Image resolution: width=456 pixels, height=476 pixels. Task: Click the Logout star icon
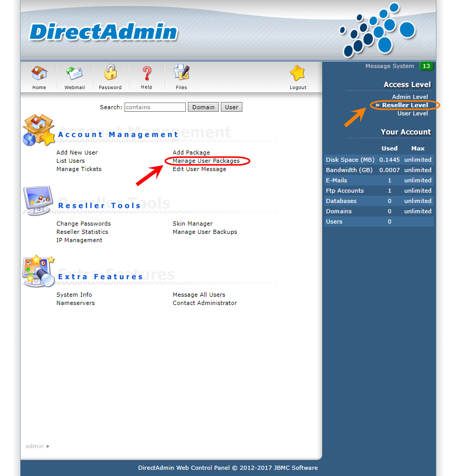[x=297, y=73]
